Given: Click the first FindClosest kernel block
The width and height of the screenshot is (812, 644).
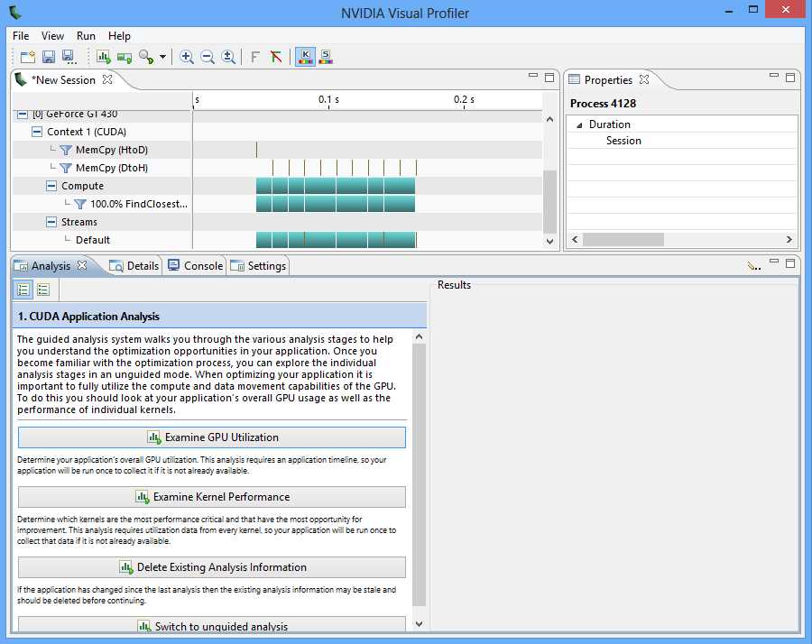Looking at the screenshot, I should [x=263, y=204].
